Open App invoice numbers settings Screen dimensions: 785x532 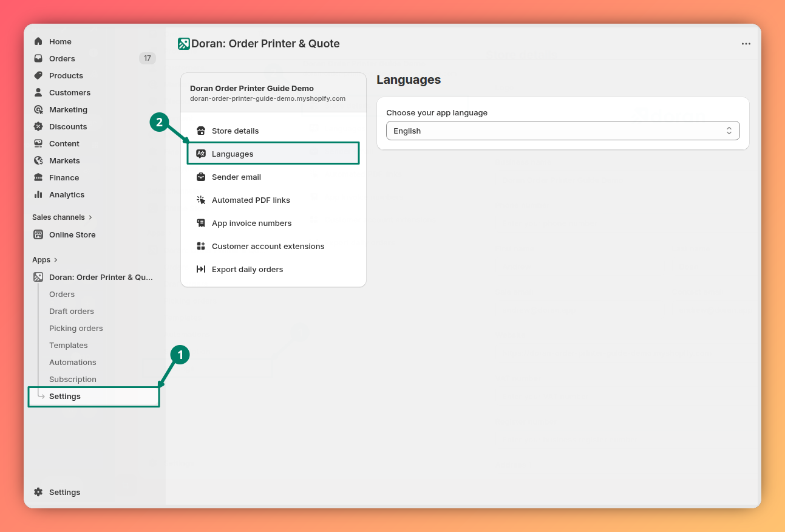coord(273,223)
